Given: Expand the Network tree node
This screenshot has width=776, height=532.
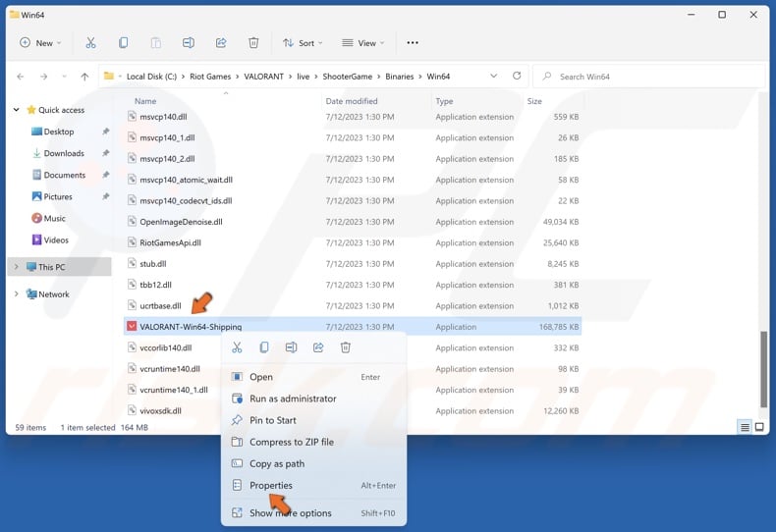Looking at the screenshot, I should pyautogui.click(x=17, y=294).
